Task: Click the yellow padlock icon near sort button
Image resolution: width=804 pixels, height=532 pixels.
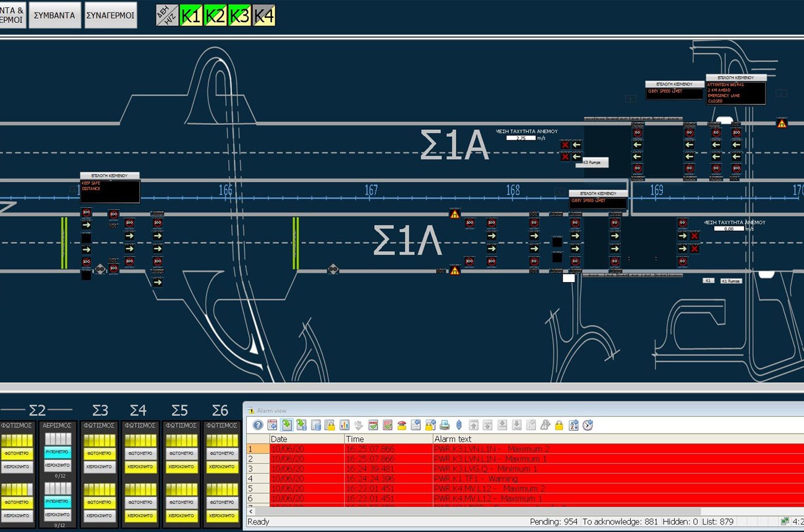Action: tap(559, 425)
